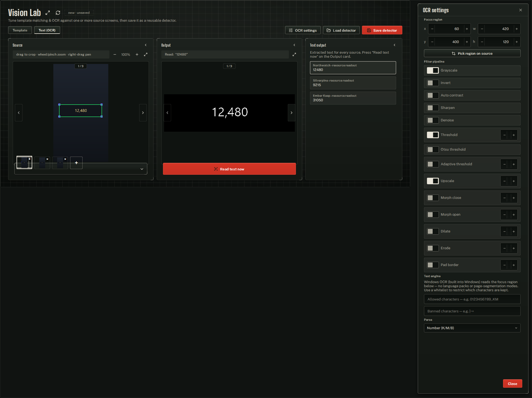Zoom out the source view
Screen dimensions: 532x398
coord(115,54)
